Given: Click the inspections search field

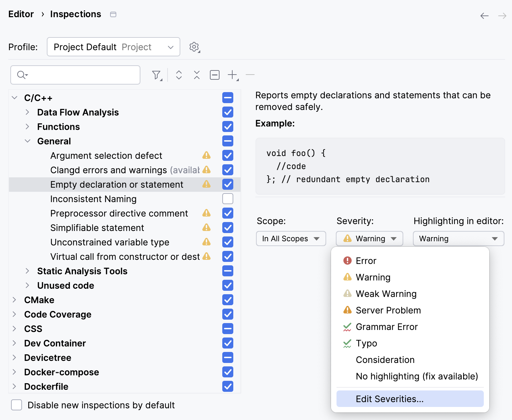Looking at the screenshot, I should point(75,75).
